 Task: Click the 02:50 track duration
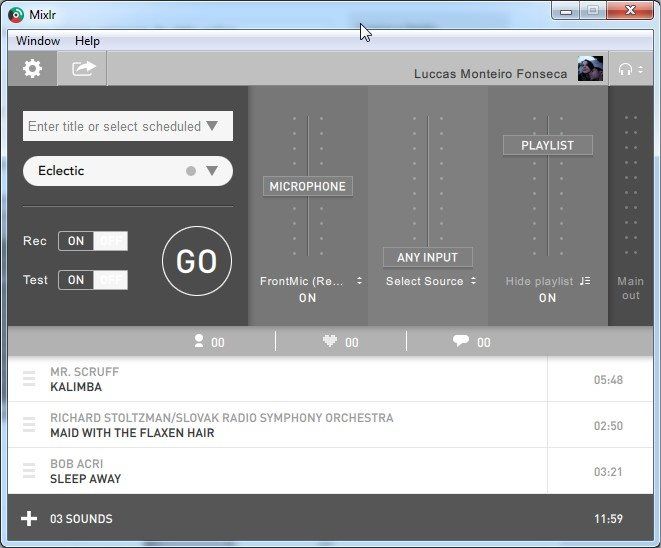[608, 426]
